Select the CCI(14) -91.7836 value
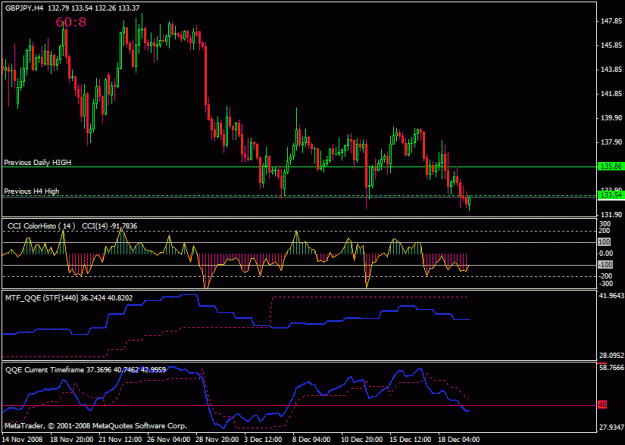This screenshot has height=445, width=625. click(x=110, y=226)
